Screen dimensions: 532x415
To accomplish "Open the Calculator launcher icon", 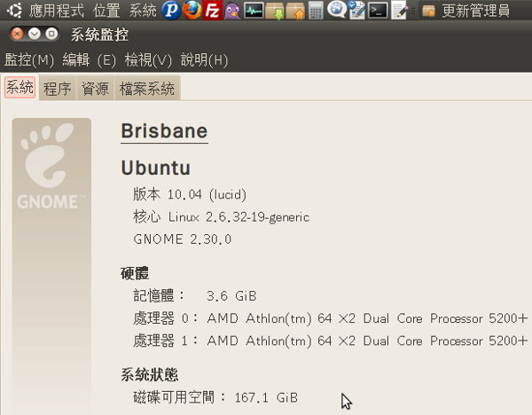I will [x=316, y=10].
